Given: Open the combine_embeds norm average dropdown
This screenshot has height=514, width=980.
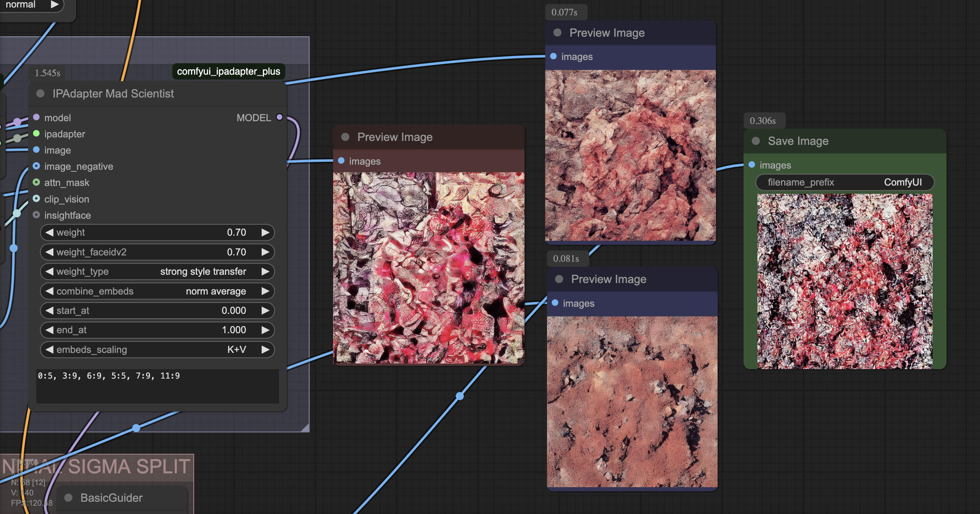Looking at the screenshot, I should [x=157, y=291].
